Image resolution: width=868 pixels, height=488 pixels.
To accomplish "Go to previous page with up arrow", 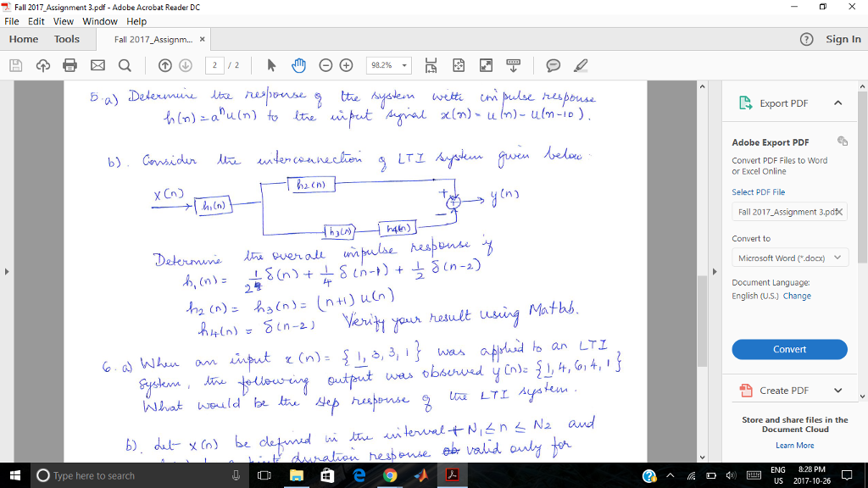I will click(x=166, y=64).
